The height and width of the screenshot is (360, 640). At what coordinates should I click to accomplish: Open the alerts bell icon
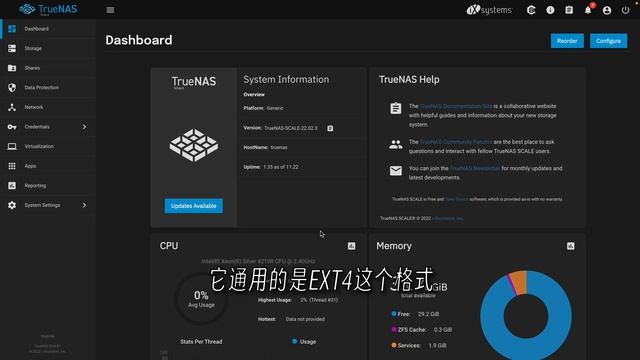point(588,10)
